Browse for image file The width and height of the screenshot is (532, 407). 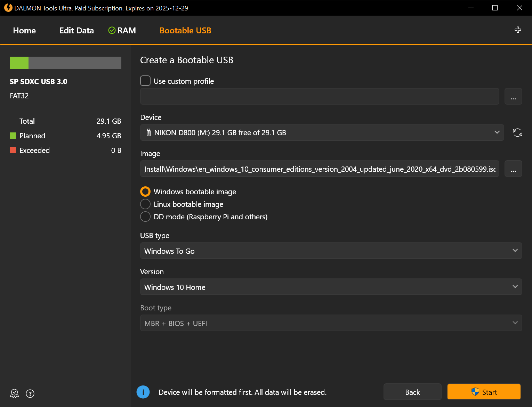click(513, 169)
